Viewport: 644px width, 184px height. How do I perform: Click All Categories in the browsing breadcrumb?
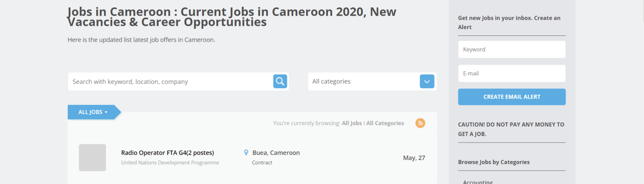(x=385, y=123)
